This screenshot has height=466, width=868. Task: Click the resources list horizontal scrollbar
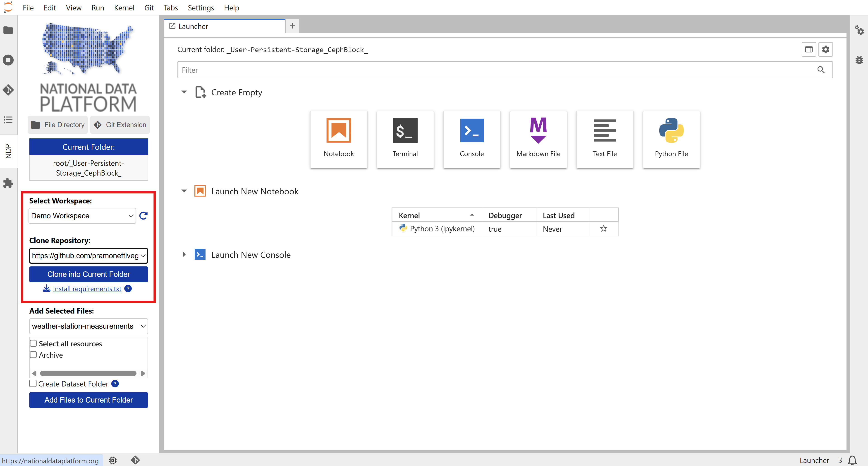88,373
